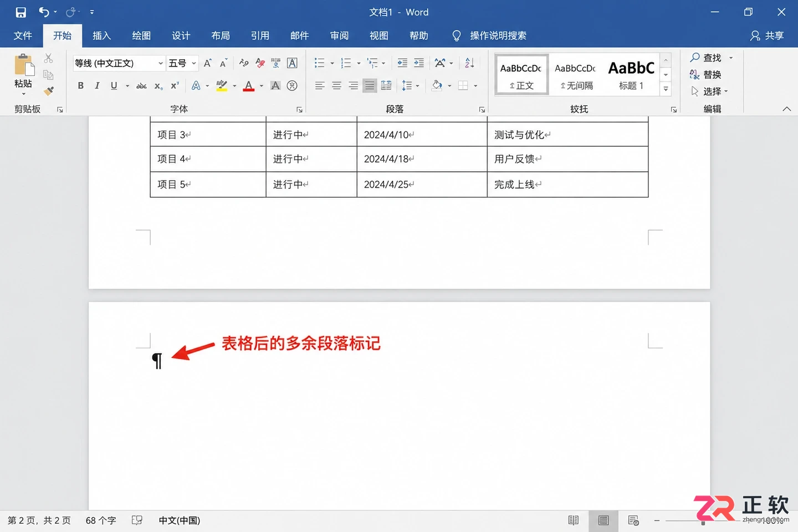The width and height of the screenshot is (798, 532).
Task: Save the document with the floppy disk icon
Action: 21,12
